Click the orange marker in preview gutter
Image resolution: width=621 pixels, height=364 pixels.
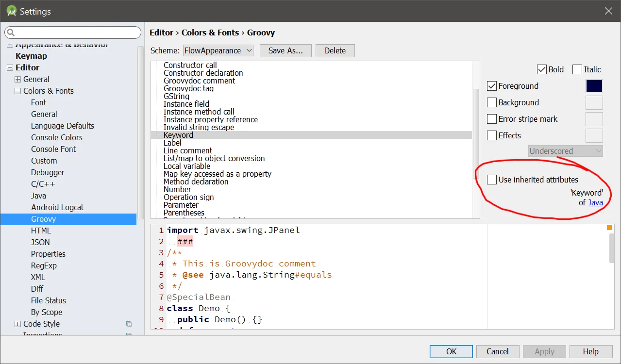point(609,228)
